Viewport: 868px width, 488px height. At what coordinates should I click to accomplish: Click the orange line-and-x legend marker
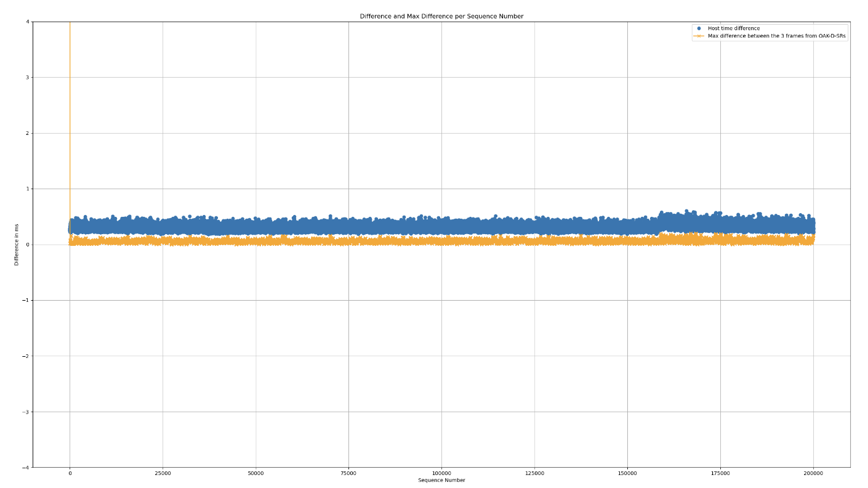699,36
